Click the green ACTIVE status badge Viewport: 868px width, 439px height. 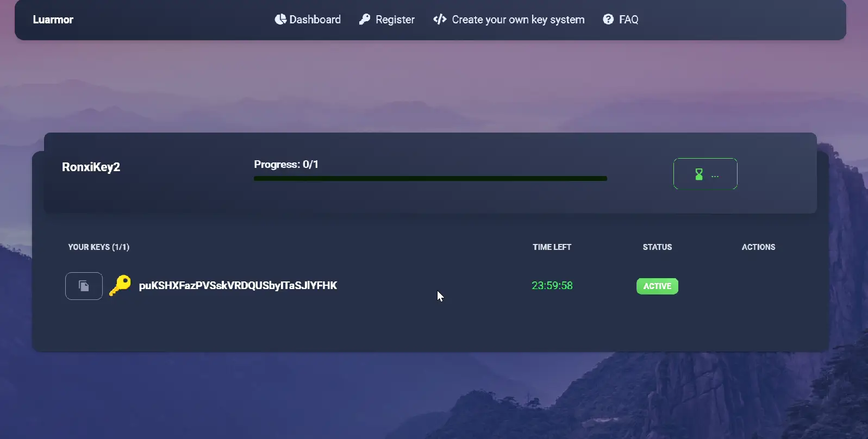tap(657, 286)
